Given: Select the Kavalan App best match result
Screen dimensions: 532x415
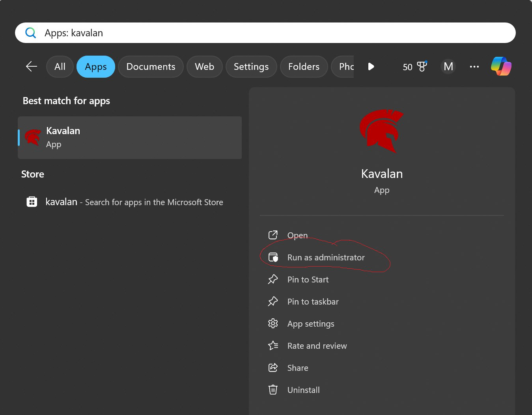Looking at the screenshot, I should (130, 138).
